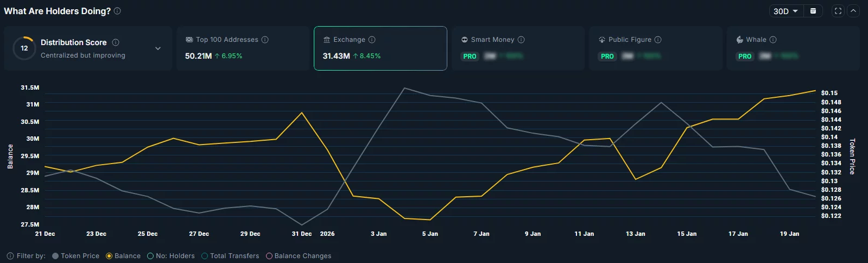Click the 50.21M Top 100 value
This screenshot has width=868, height=263.
pyautogui.click(x=198, y=56)
